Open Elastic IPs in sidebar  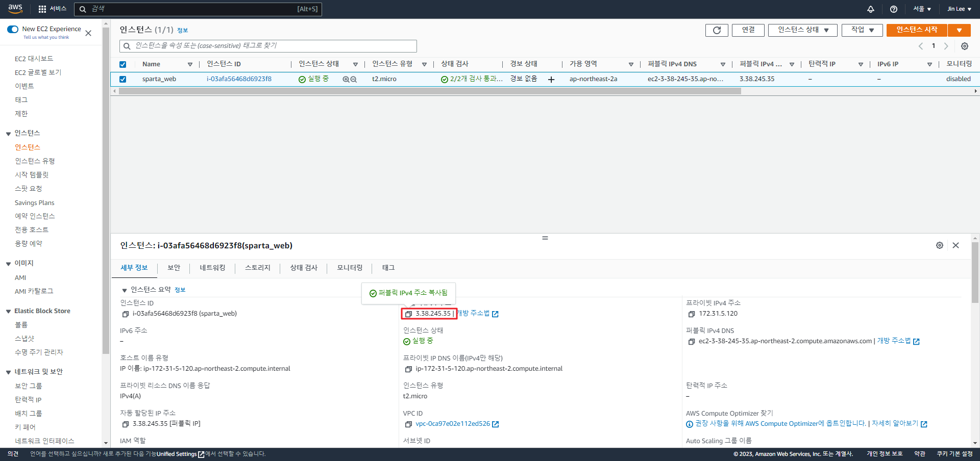[28, 400]
